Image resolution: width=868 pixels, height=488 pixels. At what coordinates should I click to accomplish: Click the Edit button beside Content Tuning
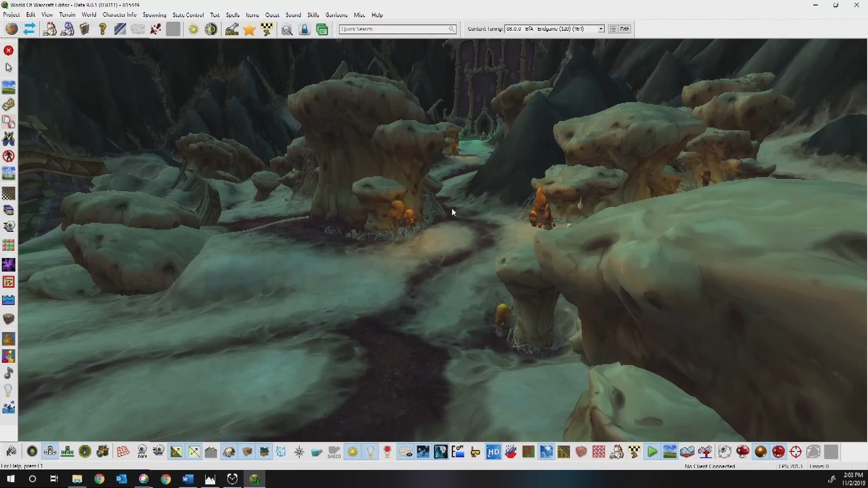tap(624, 29)
